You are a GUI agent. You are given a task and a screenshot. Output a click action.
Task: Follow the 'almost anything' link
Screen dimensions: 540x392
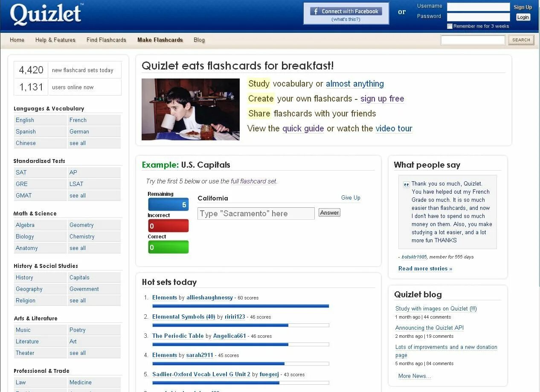[x=355, y=84]
